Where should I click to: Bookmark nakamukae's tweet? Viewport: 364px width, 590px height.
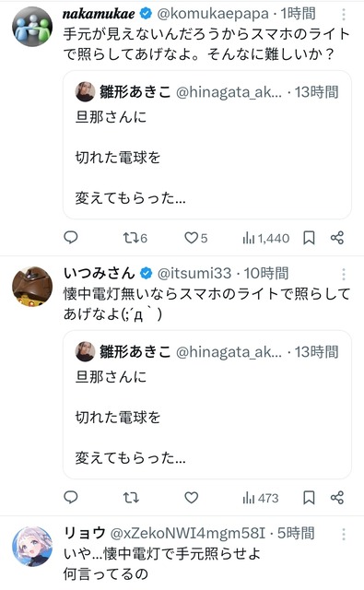[309, 238]
